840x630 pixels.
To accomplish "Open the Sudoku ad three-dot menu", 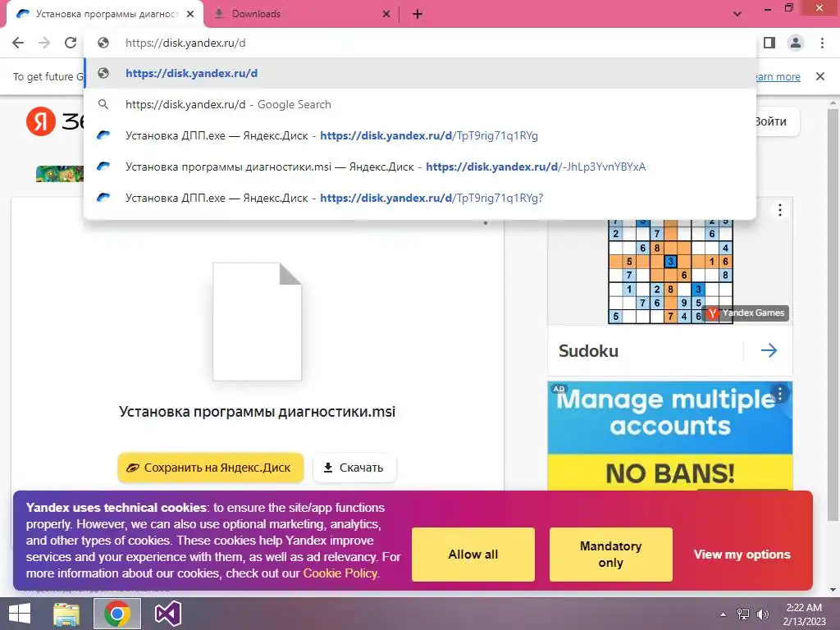I will pyautogui.click(x=780, y=210).
